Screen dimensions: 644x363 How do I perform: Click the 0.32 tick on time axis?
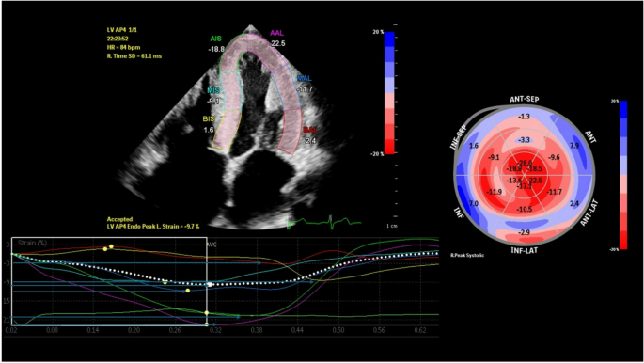(x=215, y=330)
